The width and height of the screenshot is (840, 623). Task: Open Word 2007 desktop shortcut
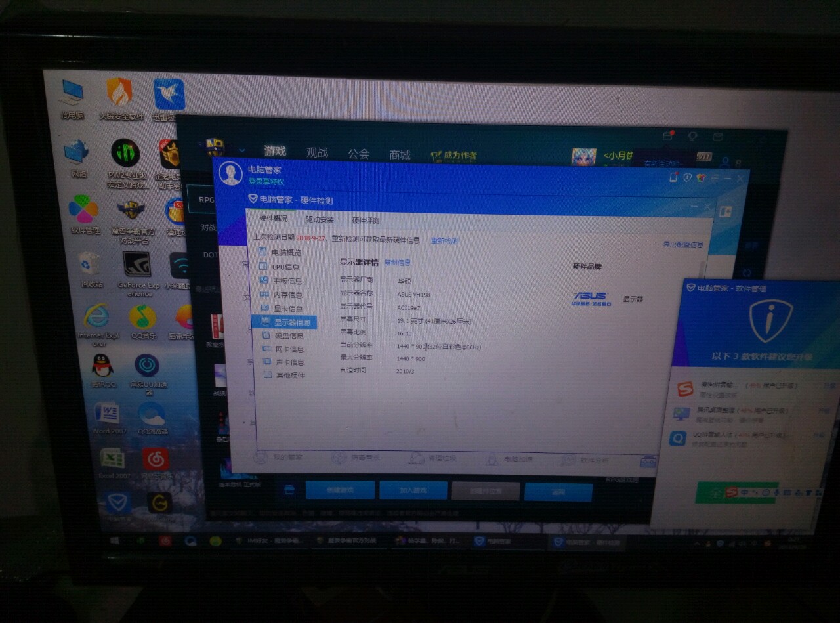[x=108, y=418]
